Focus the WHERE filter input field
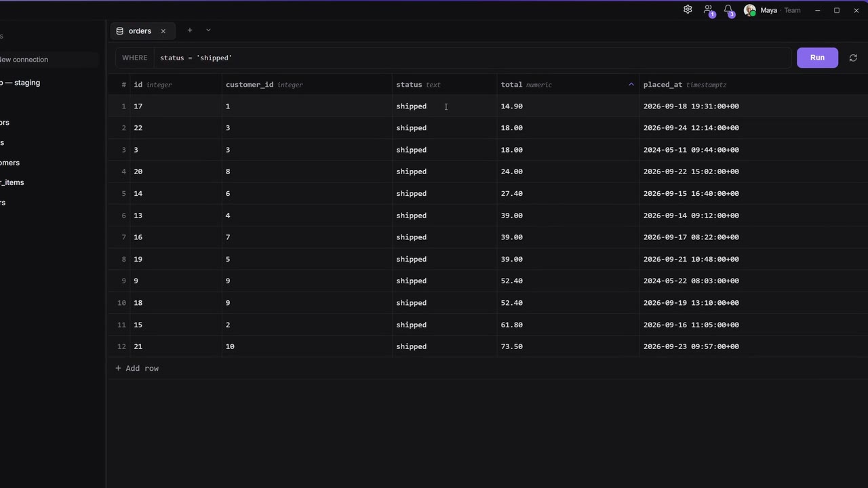This screenshot has height=488, width=868. (472, 58)
